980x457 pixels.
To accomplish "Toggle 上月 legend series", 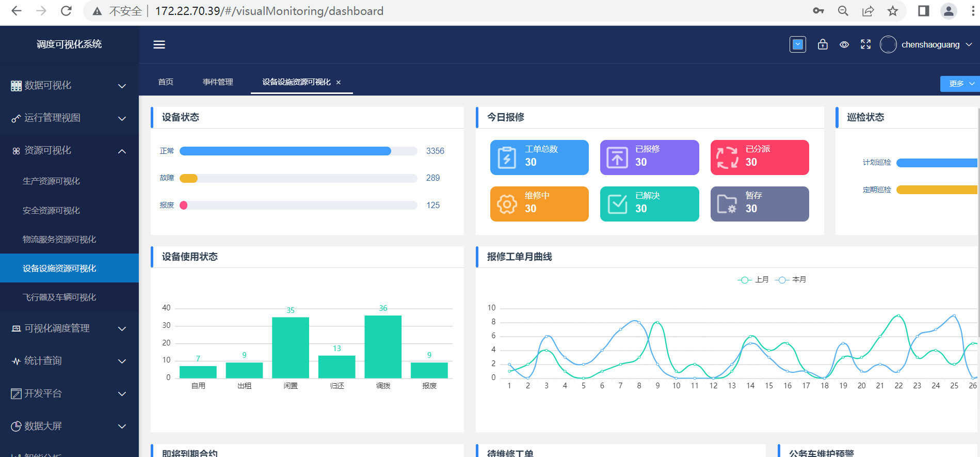I will pos(753,280).
